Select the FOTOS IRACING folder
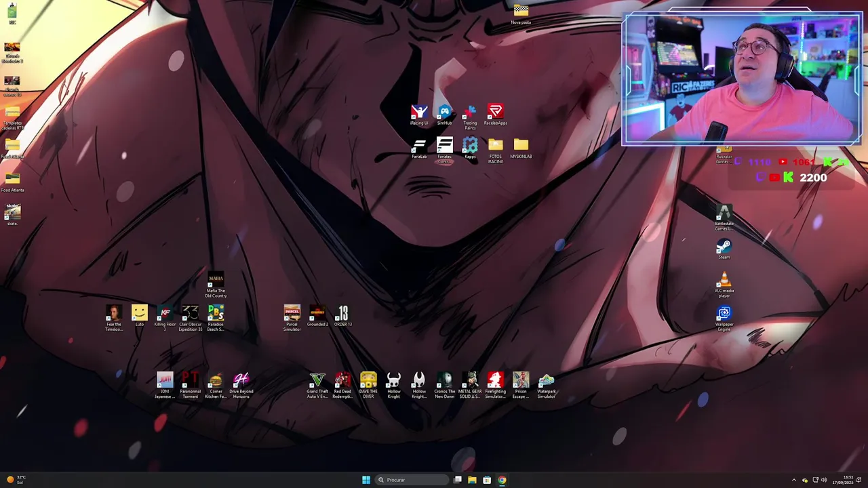The height and width of the screenshot is (488, 868). tap(496, 150)
